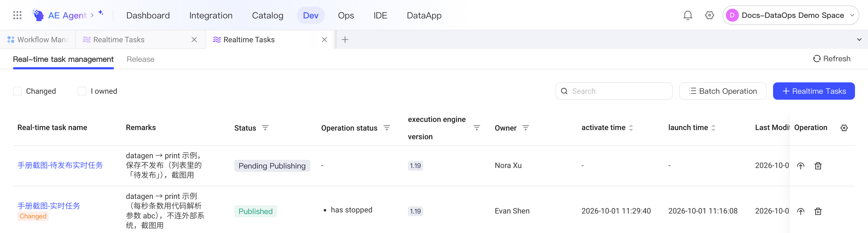Open the Dashboard menu
The height and width of the screenshot is (233, 868).
pyautogui.click(x=148, y=15)
